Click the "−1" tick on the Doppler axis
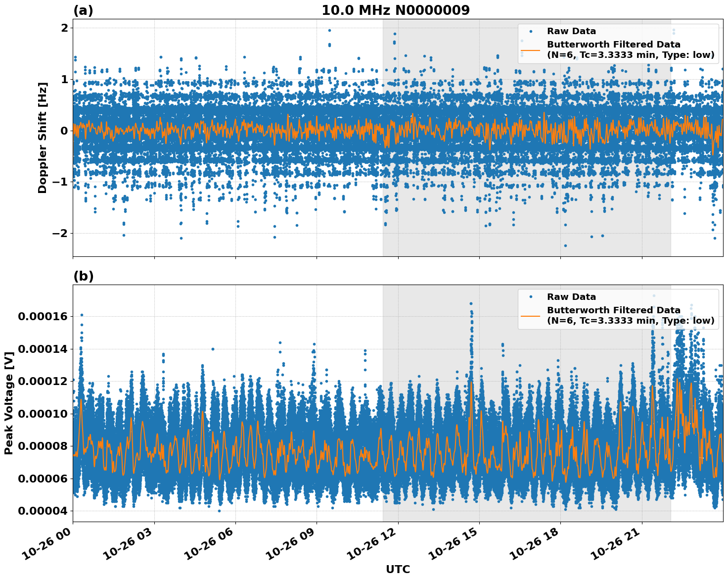 (x=59, y=182)
